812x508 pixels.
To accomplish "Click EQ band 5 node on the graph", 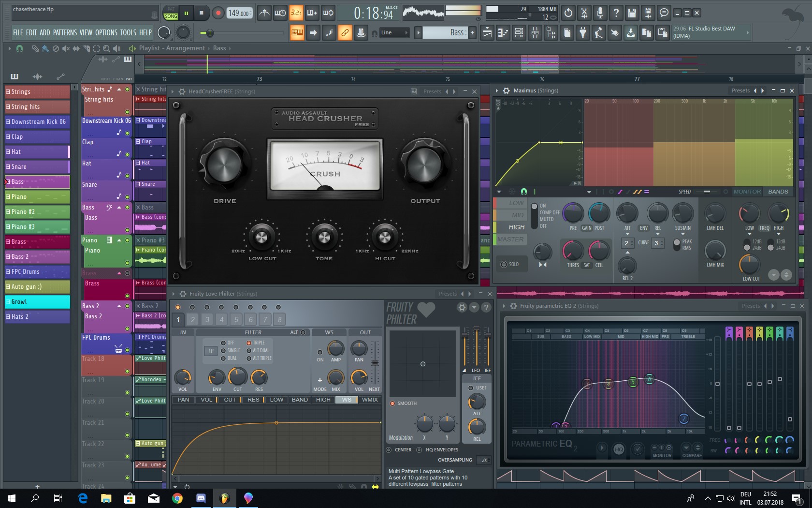I will [633, 382].
